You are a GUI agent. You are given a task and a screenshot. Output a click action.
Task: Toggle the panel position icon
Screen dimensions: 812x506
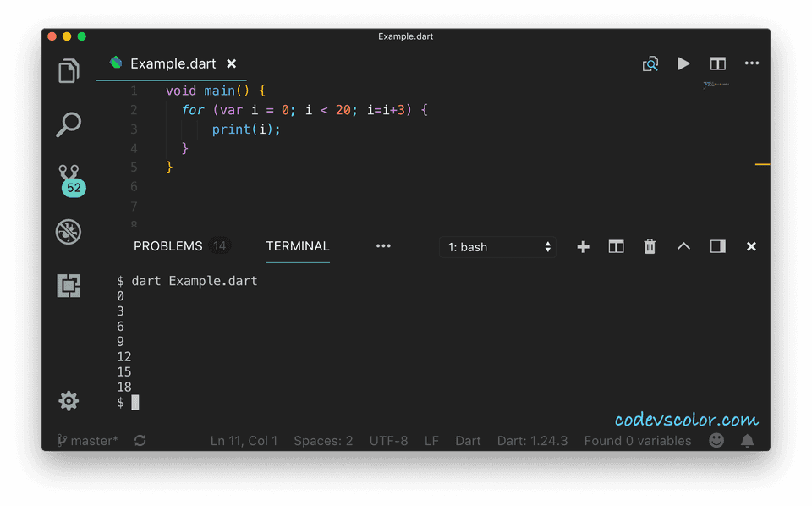click(x=717, y=246)
